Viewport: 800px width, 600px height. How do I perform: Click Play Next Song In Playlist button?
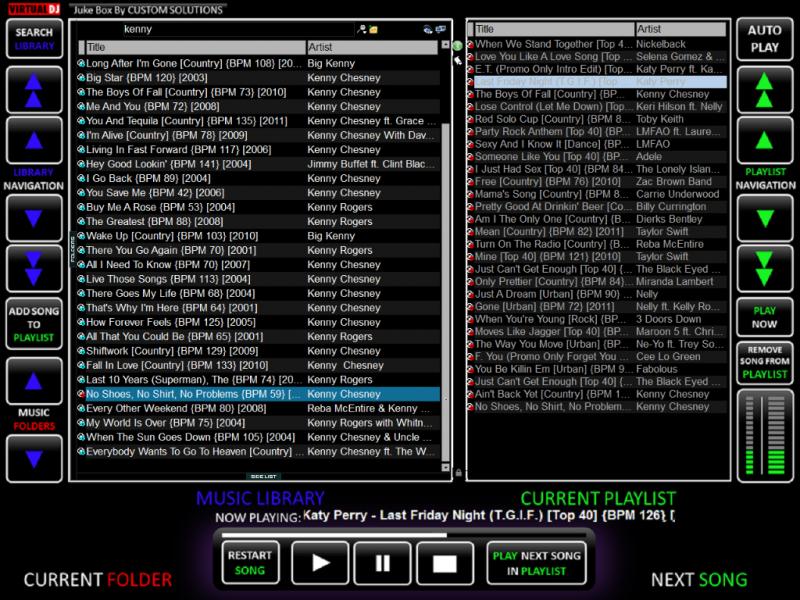pyautogui.click(x=536, y=563)
